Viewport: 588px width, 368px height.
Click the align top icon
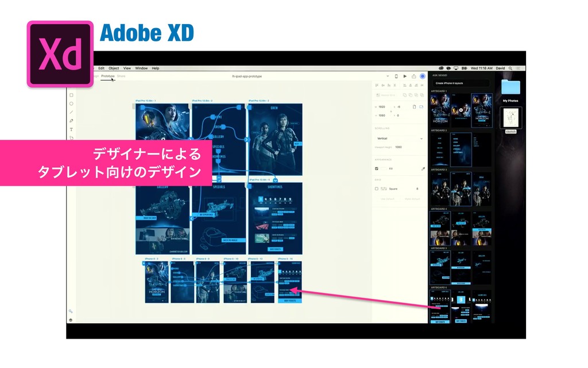tap(377, 86)
